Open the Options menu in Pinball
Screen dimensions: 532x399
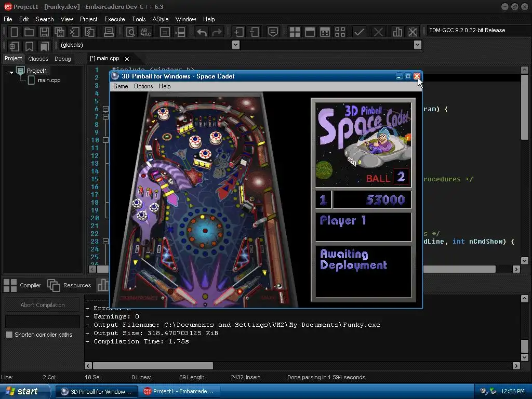[x=143, y=86]
